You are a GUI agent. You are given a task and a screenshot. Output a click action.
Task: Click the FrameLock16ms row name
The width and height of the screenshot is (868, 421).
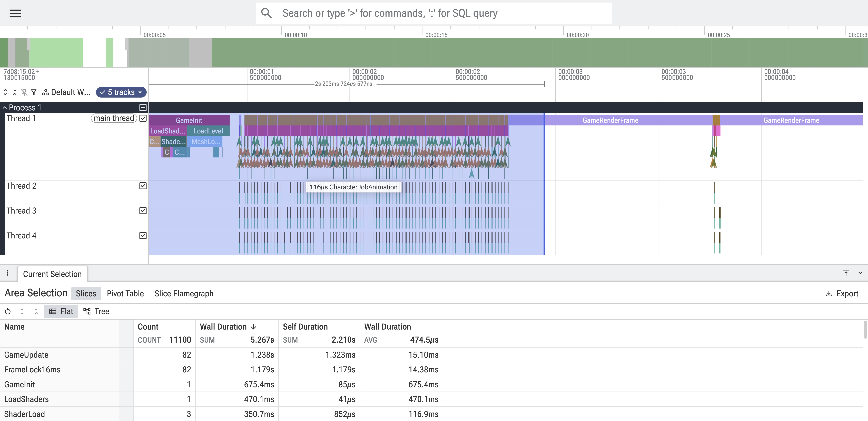point(32,370)
